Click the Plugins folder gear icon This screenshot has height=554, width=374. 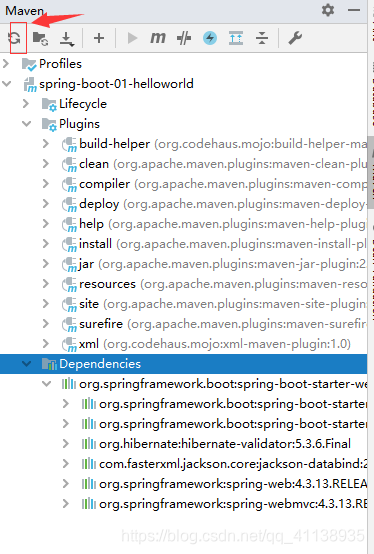pyautogui.click(x=49, y=124)
